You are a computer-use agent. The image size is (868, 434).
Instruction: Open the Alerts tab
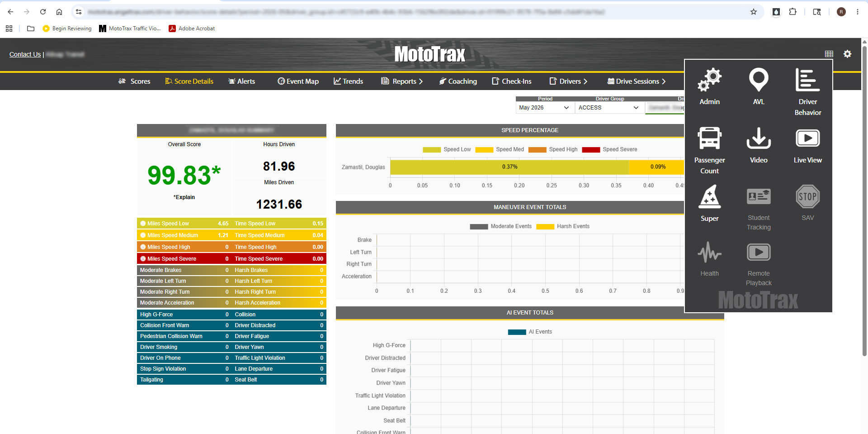pyautogui.click(x=241, y=81)
